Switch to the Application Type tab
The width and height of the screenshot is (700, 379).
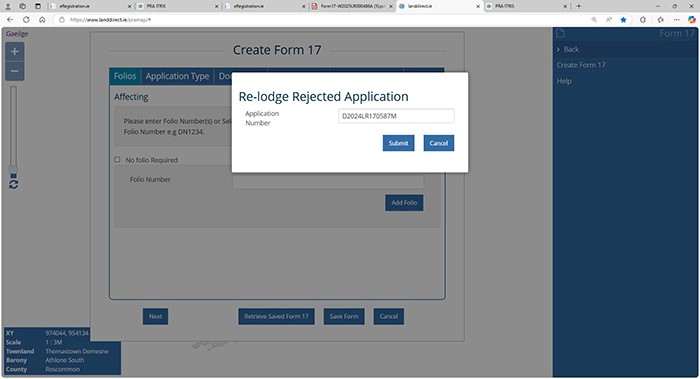(x=177, y=76)
